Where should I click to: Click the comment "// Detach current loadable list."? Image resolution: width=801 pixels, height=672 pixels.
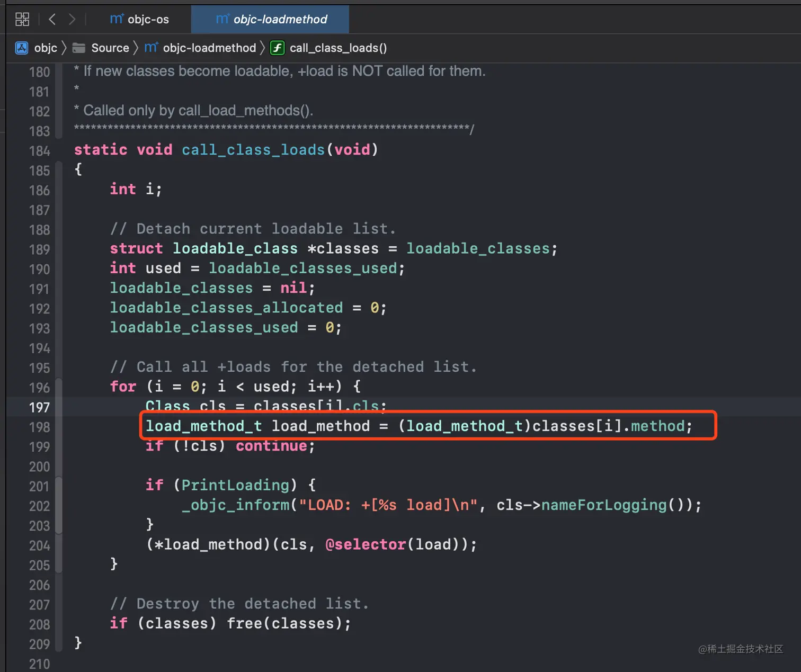point(253,229)
